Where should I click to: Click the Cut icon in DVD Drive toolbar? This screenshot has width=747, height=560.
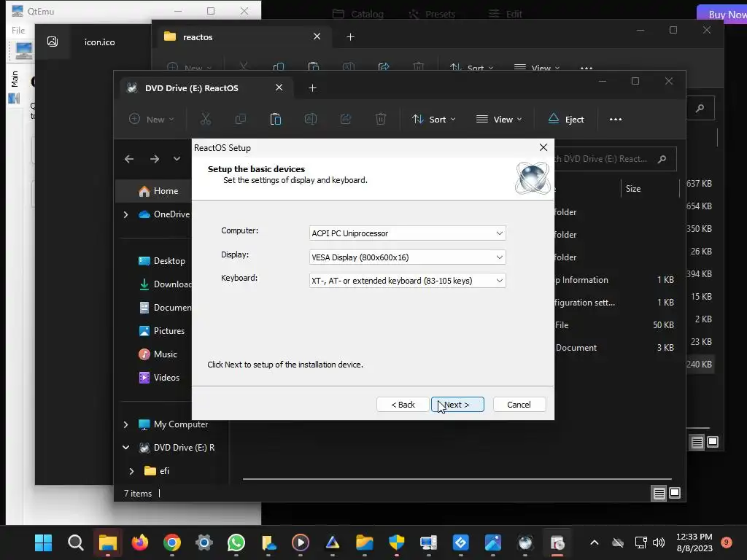click(205, 119)
